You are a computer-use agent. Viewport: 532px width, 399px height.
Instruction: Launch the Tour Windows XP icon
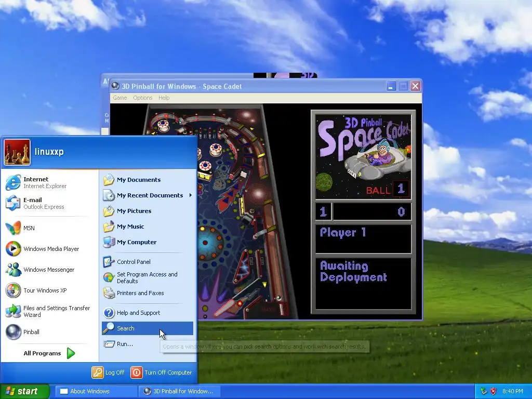pos(13,290)
